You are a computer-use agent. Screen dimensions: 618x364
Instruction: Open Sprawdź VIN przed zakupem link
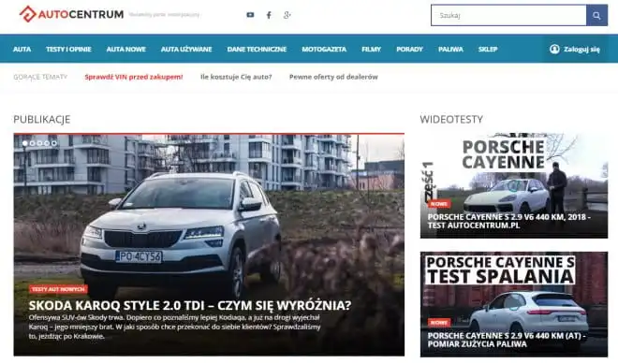[134, 77]
